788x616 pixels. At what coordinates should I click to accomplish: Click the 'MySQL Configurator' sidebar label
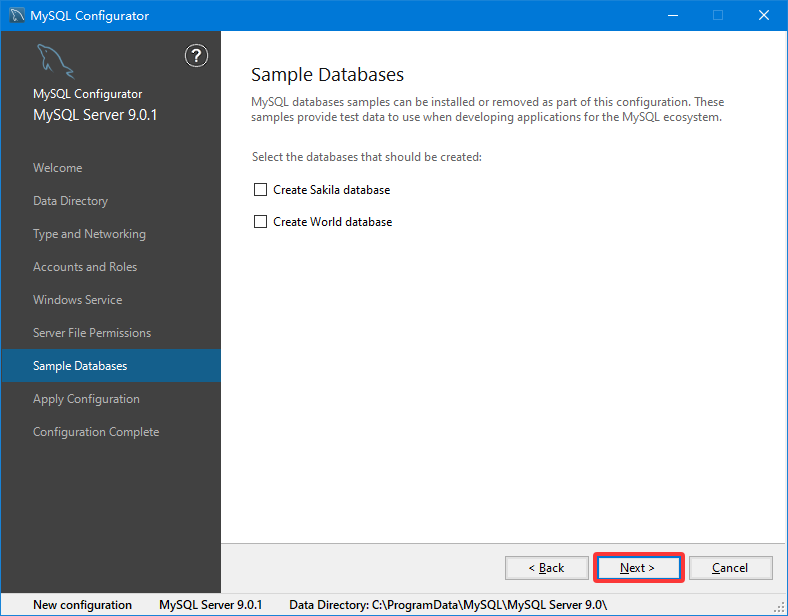point(87,94)
